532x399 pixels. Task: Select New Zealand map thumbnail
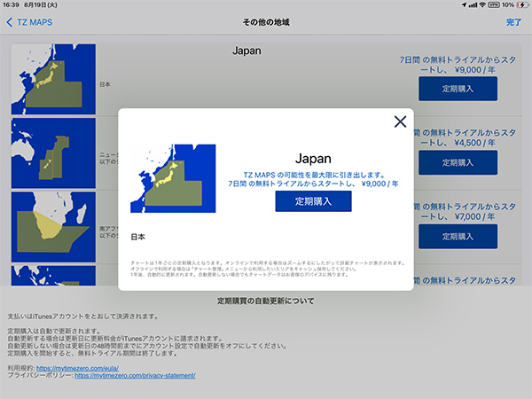53,153
